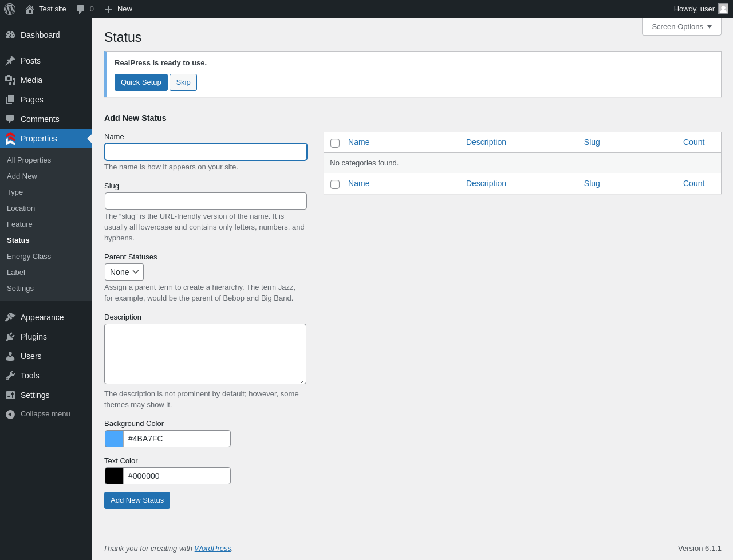
Task: Open the Dashboard gauge icon
Action: [10, 35]
